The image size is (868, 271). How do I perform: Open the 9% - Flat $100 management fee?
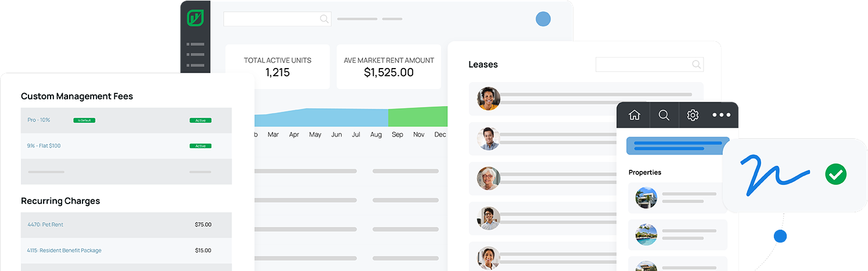point(44,145)
